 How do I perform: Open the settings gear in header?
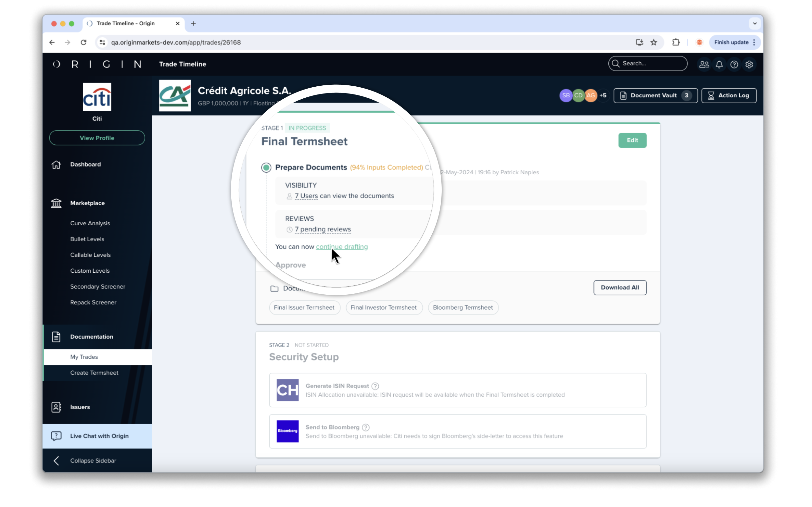[749, 64]
